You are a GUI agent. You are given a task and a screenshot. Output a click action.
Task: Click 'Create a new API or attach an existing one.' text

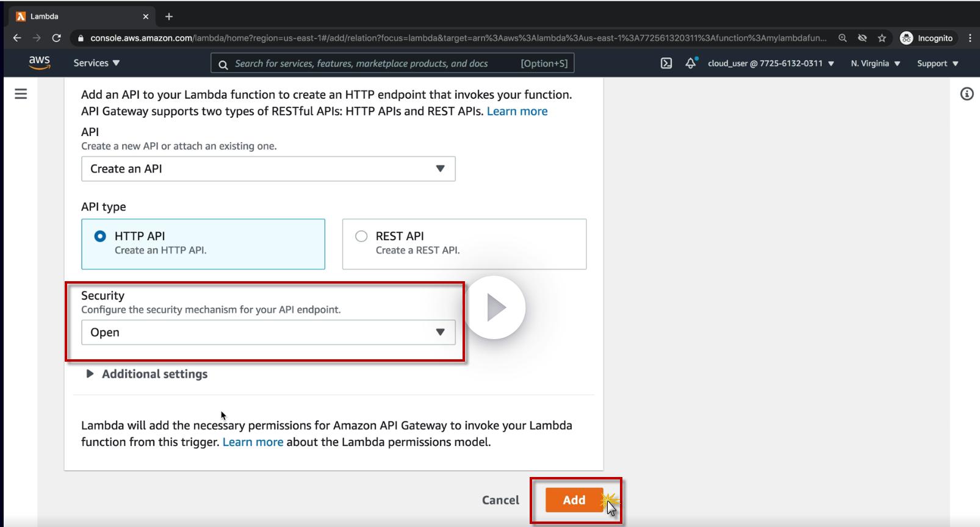(x=179, y=146)
